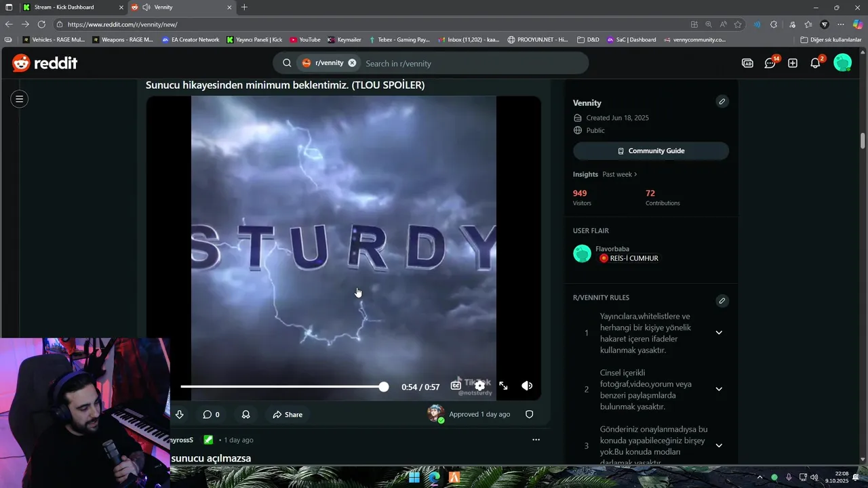Image resolution: width=868 pixels, height=488 pixels.
Task: Open D&D bookmarks folder
Action: coord(588,40)
